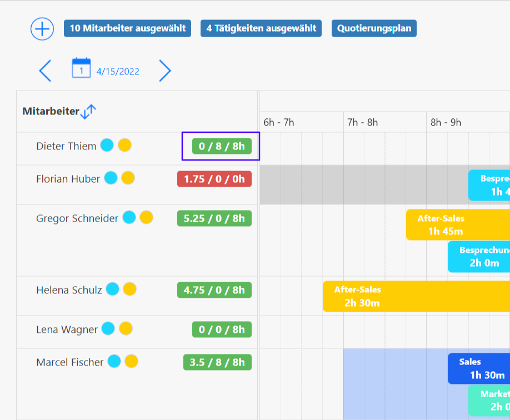The width and height of the screenshot is (510, 420).
Task: Open the '10 Mitarbeiter ausgewählt' selector
Action: click(x=127, y=28)
